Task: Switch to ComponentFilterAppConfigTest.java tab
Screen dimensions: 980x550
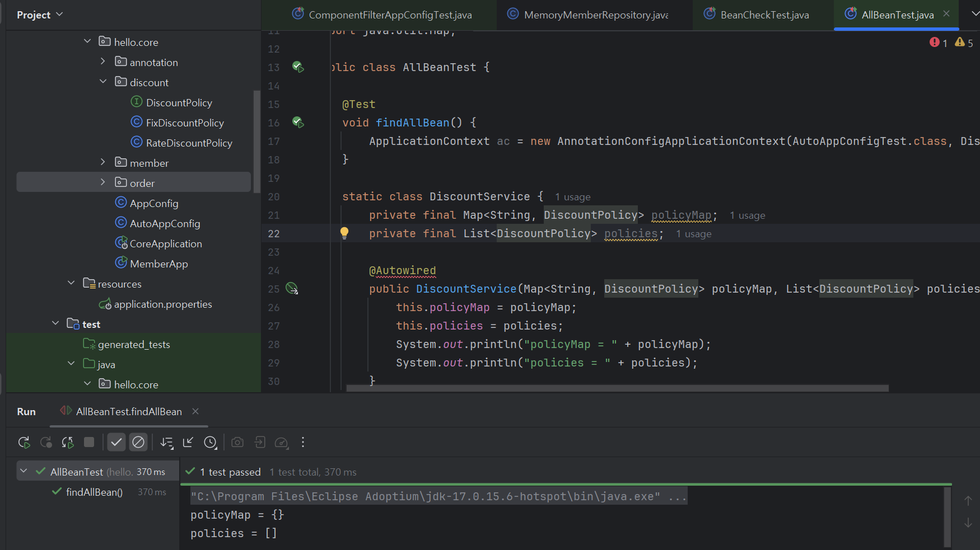Action: [382, 15]
